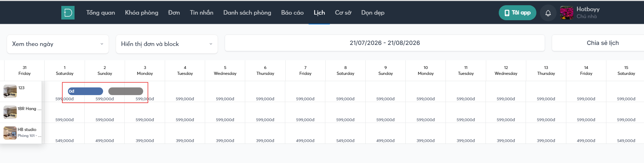
Task: Select 1 Saturday column header
Action: 64,70
